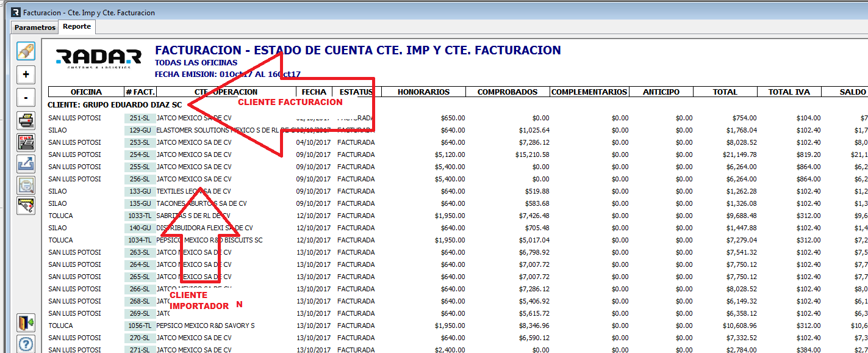868x353 pixels.
Task: Export the report using the arrow-tray icon
Action: click(x=26, y=164)
